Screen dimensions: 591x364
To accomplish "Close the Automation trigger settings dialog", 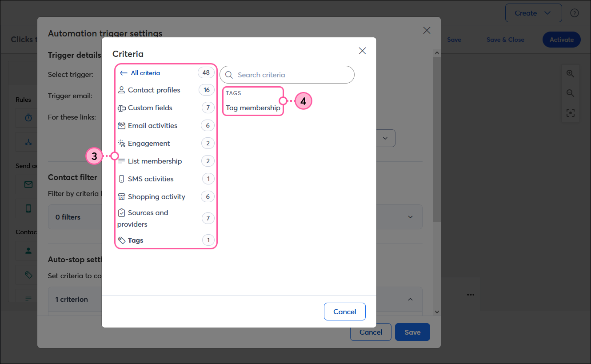I will pyautogui.click(x=427, y=30).
